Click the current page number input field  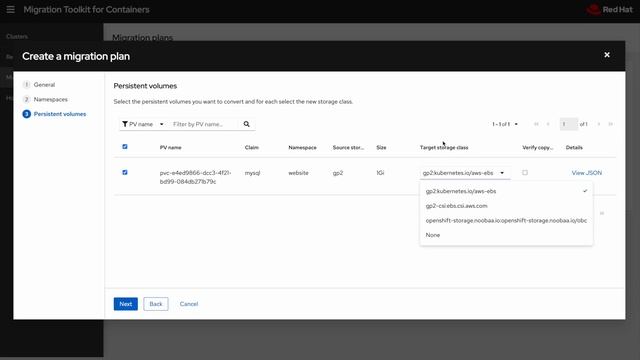[x=569, y=124]
